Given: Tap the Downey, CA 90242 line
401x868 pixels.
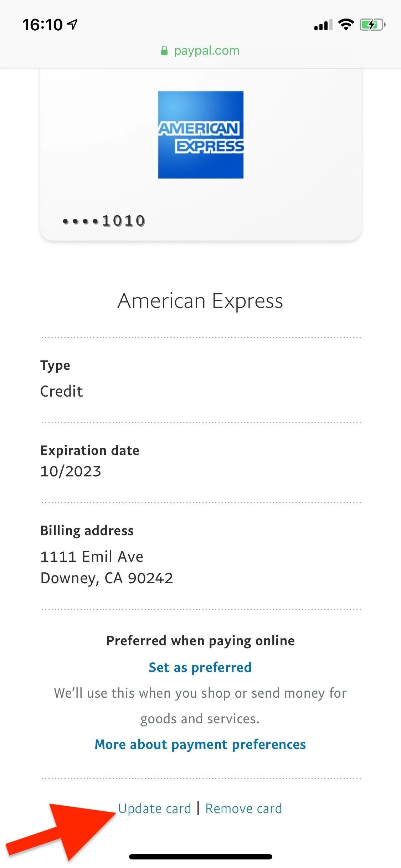Looking at the screenshot, I should coord(107,578).
